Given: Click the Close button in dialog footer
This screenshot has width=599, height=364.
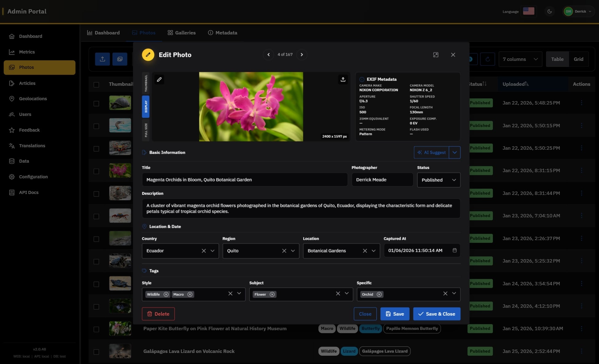Looking at the screenshot, I should (365, 314).
